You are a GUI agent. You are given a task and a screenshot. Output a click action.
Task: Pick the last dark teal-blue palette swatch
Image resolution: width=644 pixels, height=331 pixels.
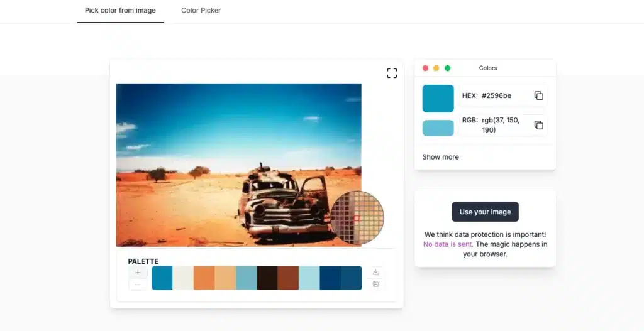pos(352,278)
